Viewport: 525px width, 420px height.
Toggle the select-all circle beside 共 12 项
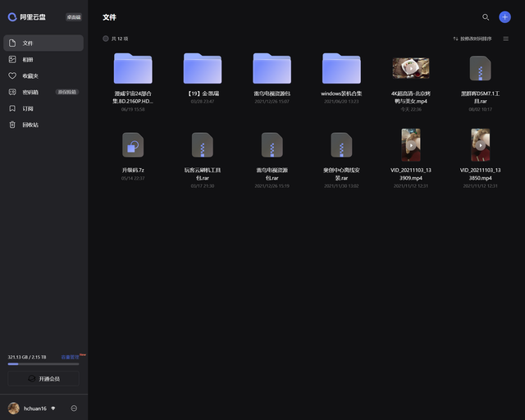(106, 39)
